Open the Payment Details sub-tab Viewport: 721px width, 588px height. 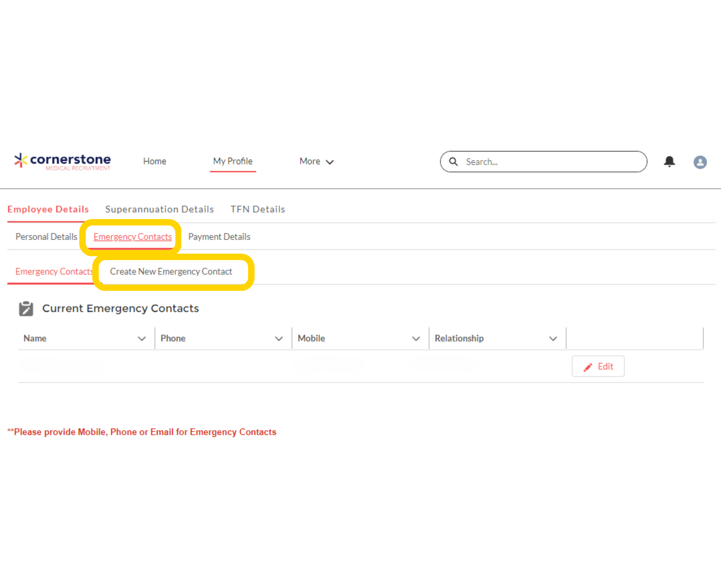pos(219,237)
